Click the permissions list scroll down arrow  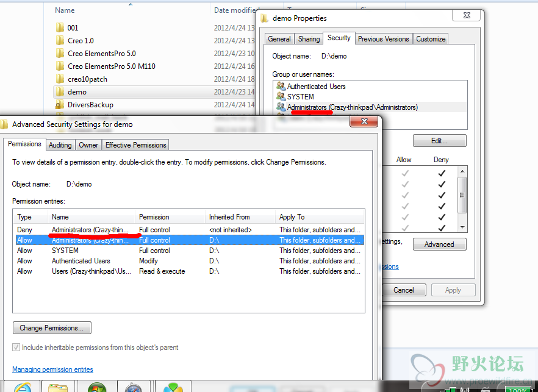(462, 227)
